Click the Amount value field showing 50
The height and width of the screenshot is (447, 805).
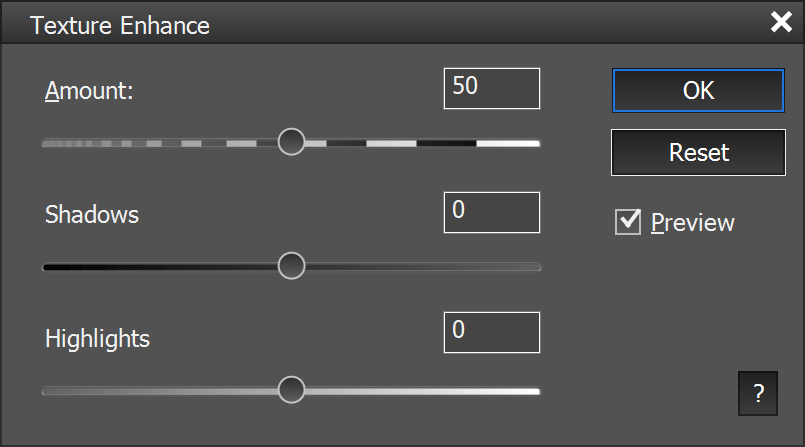[491, 88]
